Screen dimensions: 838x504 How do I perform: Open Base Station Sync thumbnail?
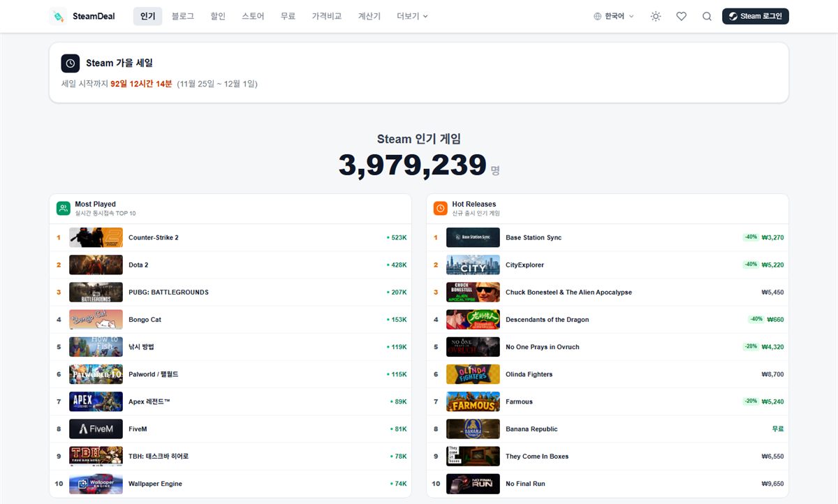(473, 237)
